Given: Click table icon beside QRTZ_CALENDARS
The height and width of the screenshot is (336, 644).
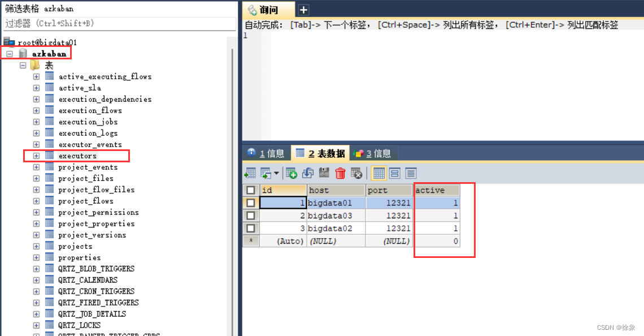Looking at the screenshot, I should coord(50,279).
